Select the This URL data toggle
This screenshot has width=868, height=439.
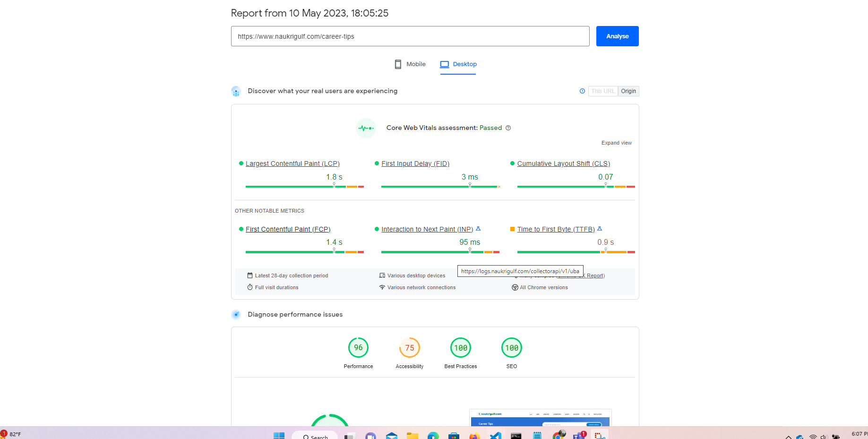[602, 91]
